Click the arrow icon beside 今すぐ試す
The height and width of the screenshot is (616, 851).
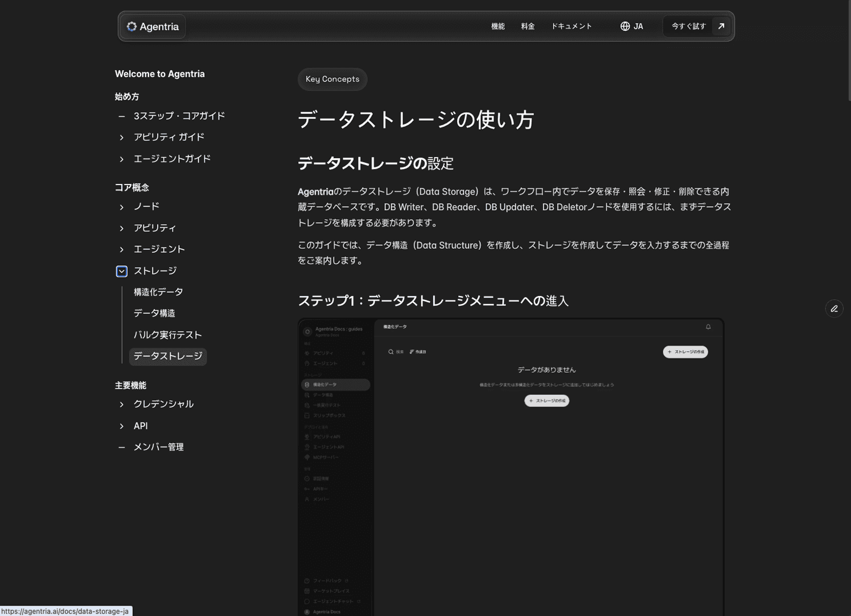click(x=721, y=26)
